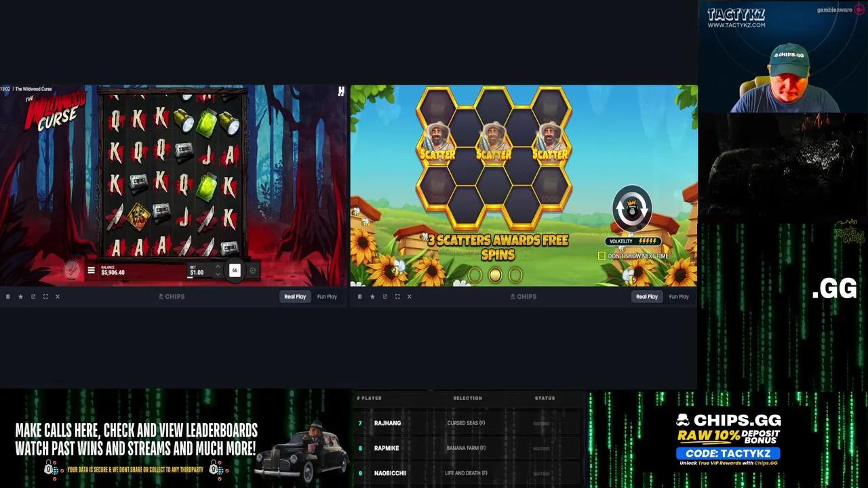Click the continue spin-arrows button in bee game
The image size is (868, 488).
[632, 209]
